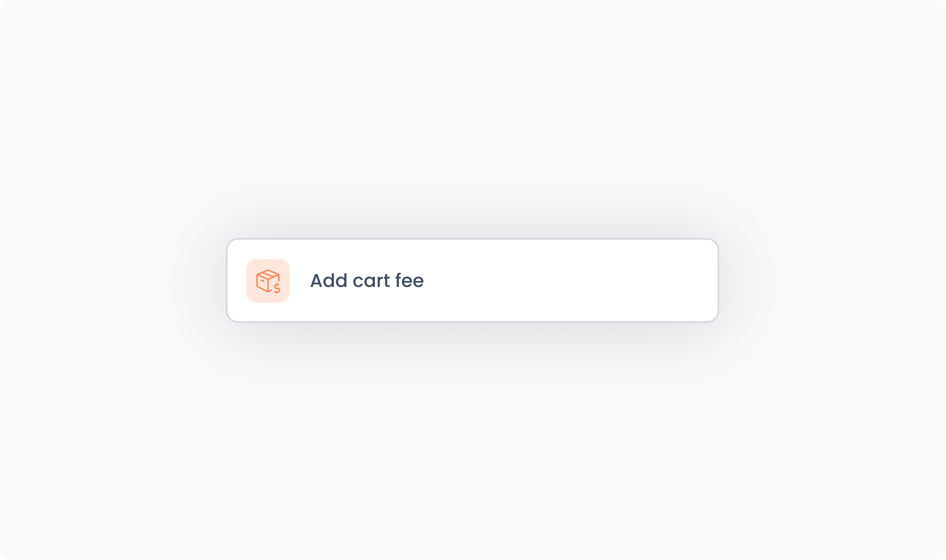Click the card's lavender rounded border

472,239
